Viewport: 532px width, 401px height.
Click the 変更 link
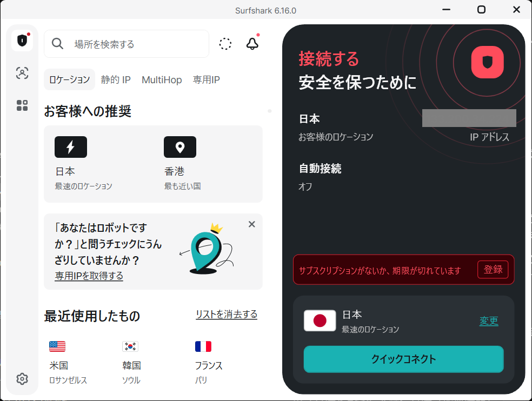click(489, 320)
